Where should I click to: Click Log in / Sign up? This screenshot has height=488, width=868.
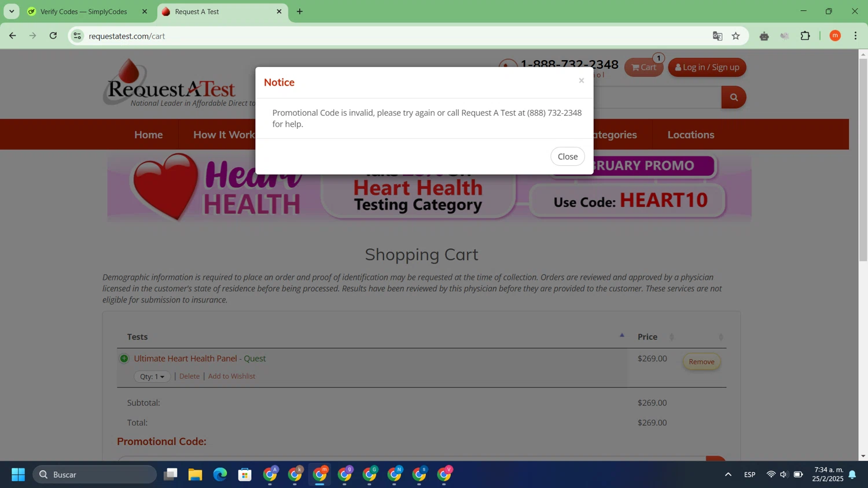tap(707, 68)
